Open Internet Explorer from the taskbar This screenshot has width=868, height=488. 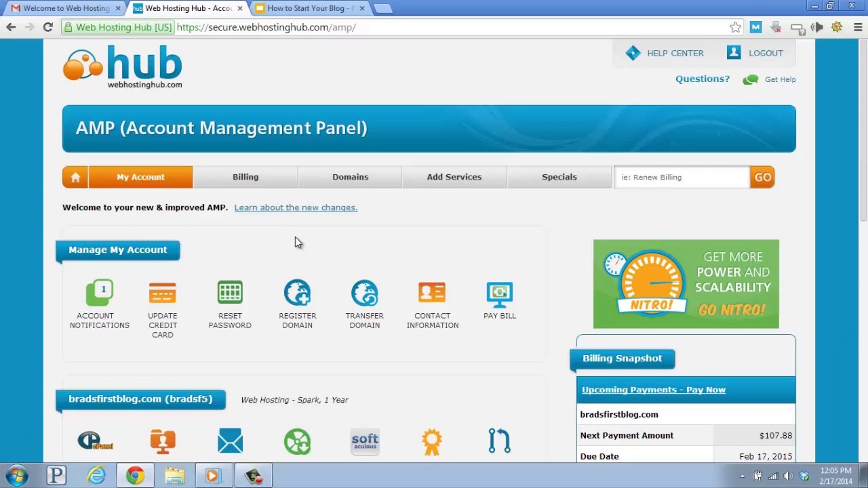click(96, 476)
